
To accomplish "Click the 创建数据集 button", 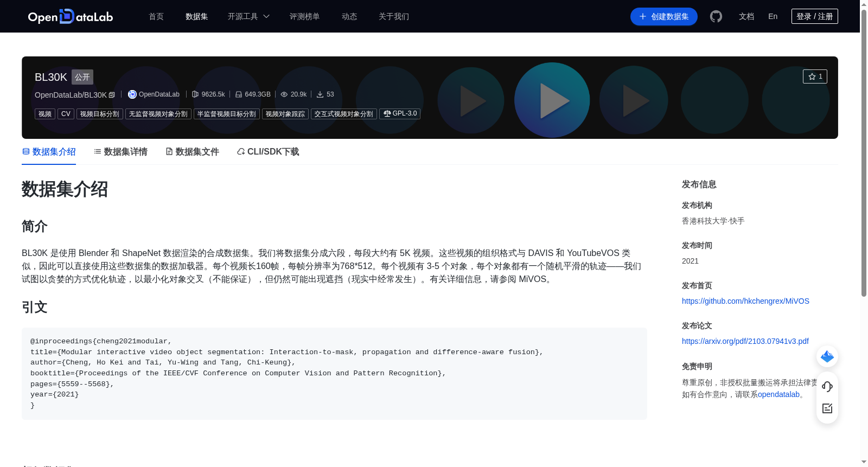I will pos(664,16).
